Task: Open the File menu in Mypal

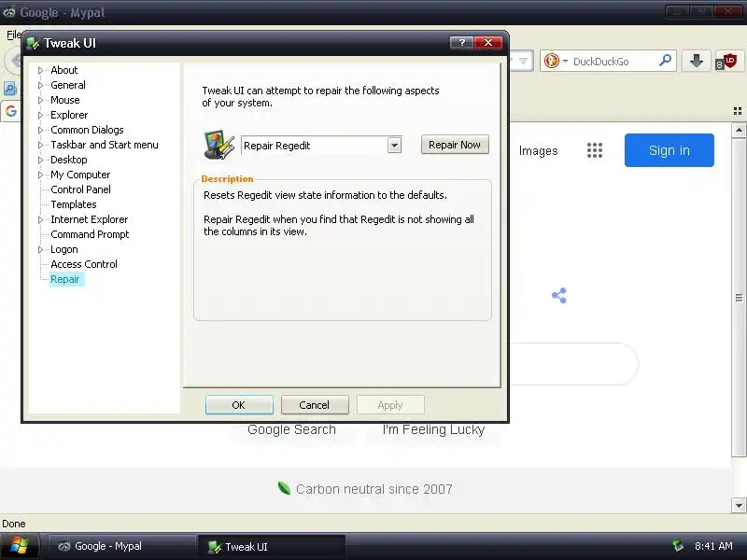Action: click(x=13, y=35)
